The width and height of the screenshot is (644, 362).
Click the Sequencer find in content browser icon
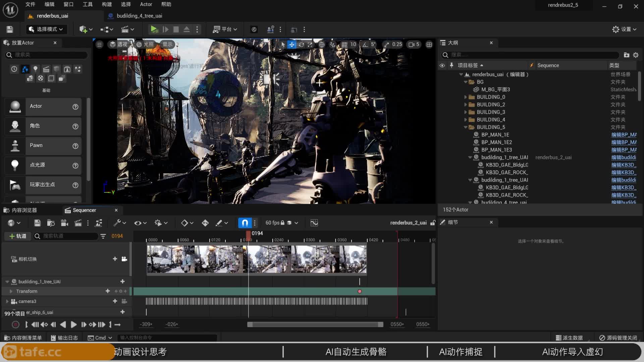pos(51,223)
